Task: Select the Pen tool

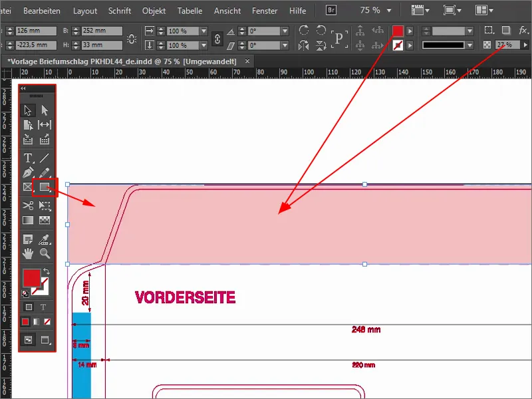Action: coord(28,172)
